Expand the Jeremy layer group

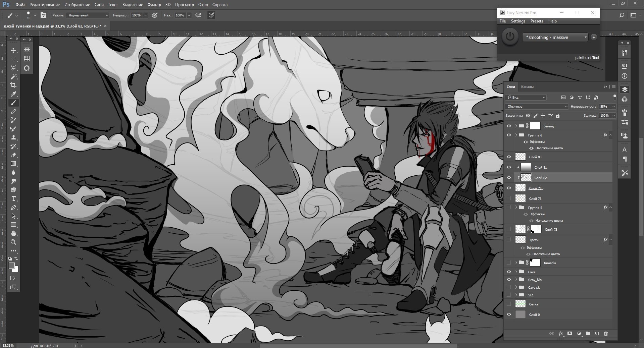(516, 126)
